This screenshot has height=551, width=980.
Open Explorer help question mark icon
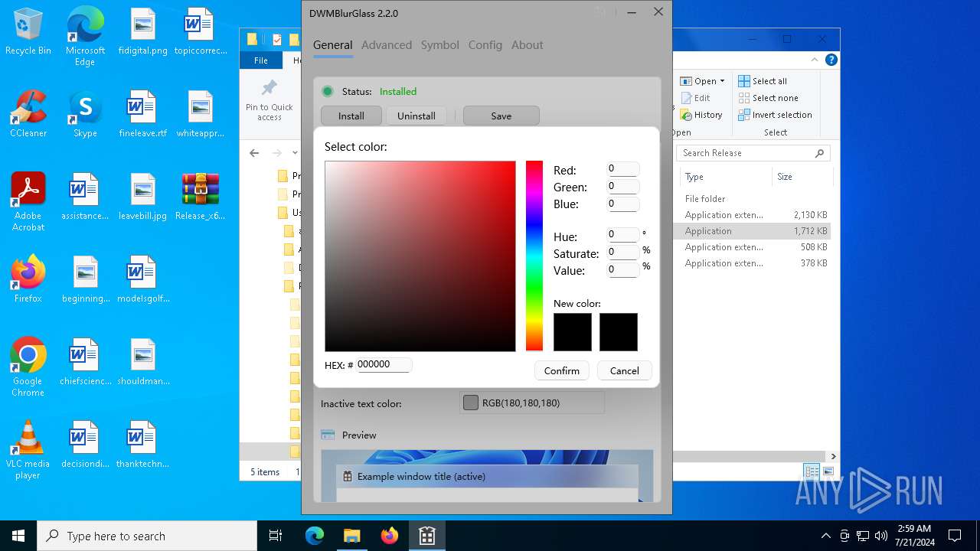(x=831, y=60)
